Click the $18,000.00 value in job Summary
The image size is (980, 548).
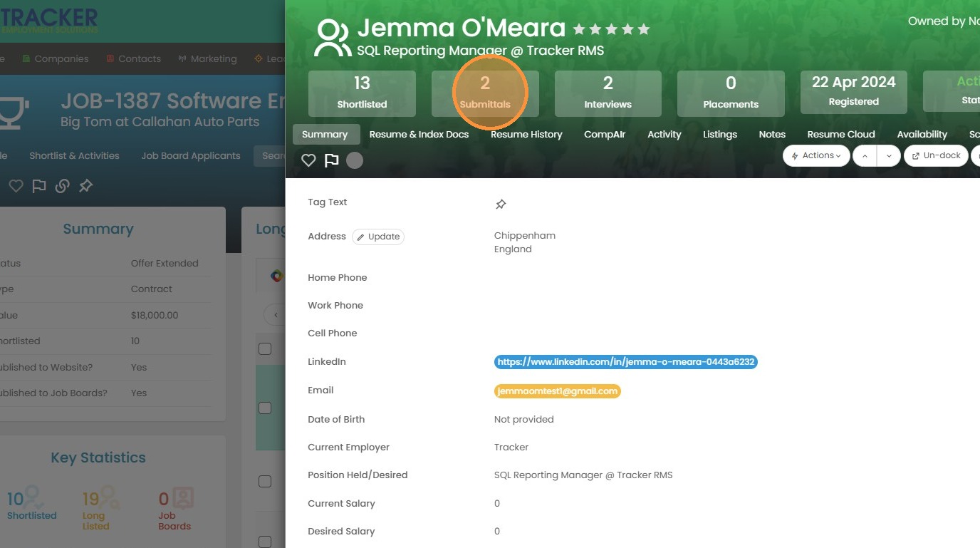point(155,315)
